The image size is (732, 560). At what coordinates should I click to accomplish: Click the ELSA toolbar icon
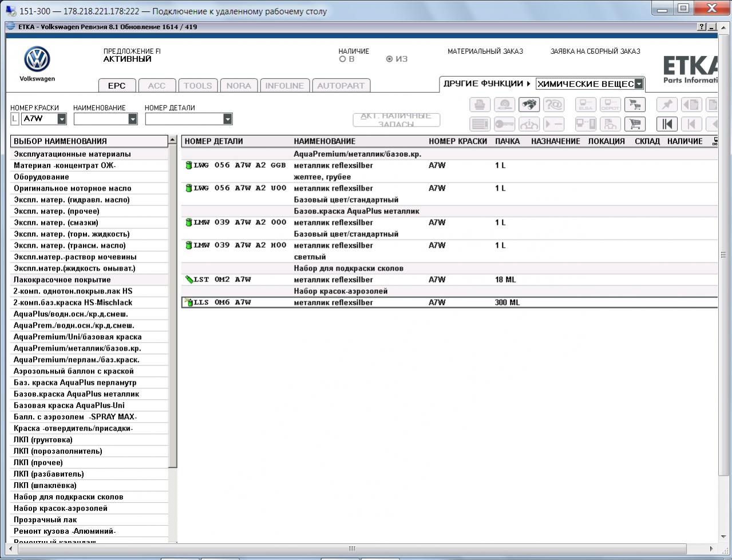tap(585, 105)
